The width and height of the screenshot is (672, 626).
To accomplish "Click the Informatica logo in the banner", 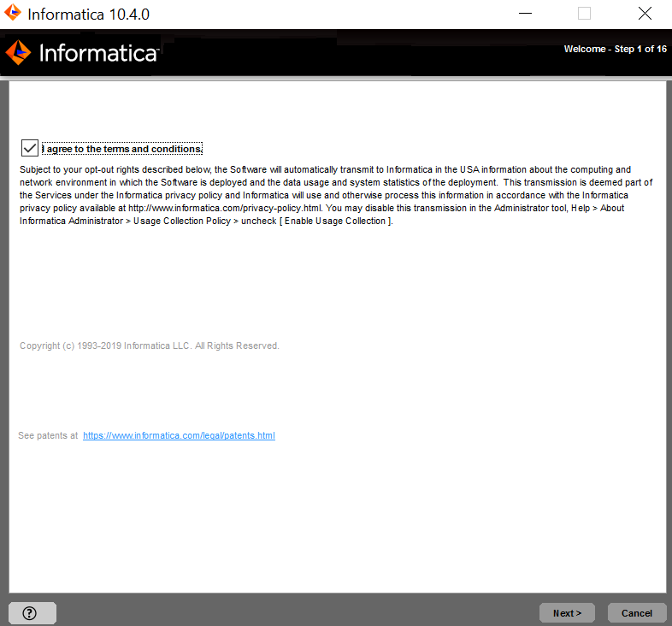I will pos(82,53).
